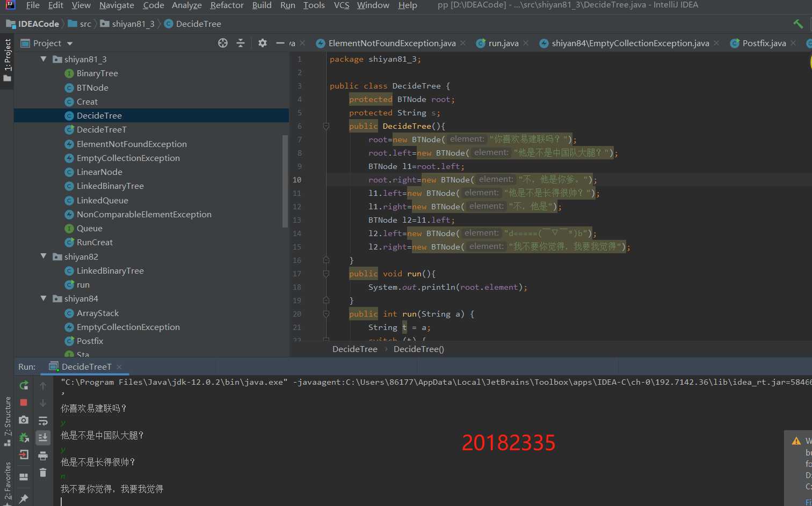Open the Refactor menu
The height and width of the screenshot is (506, 812).
pyautogui.click(x=227, y=5)
